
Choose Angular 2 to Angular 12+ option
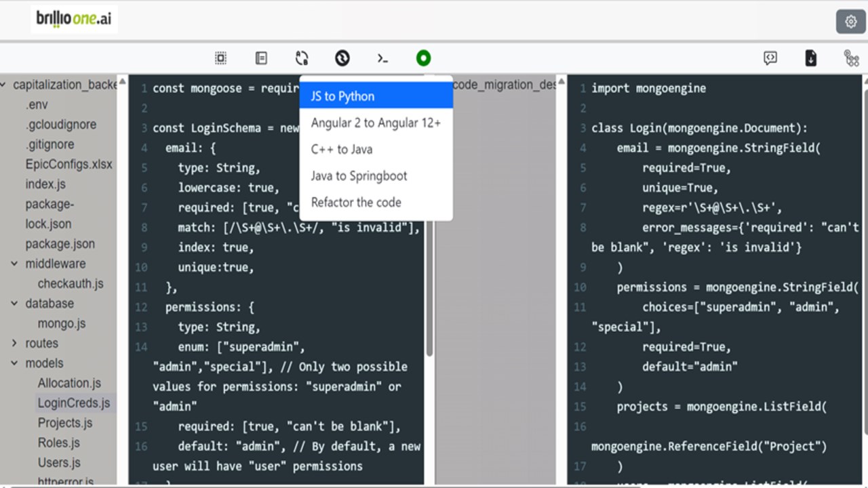pyautogui.click(x=376, y=123)
